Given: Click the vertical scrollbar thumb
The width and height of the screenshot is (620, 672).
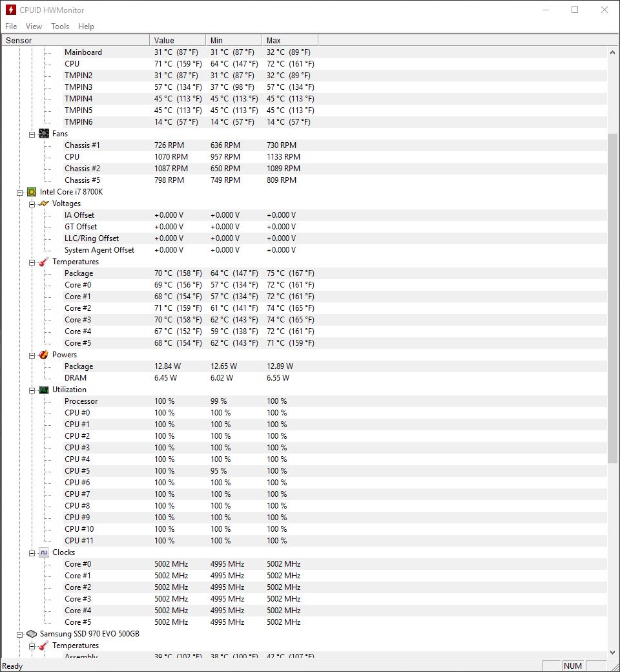Looking at the screenshot, I should click(612, 299).
